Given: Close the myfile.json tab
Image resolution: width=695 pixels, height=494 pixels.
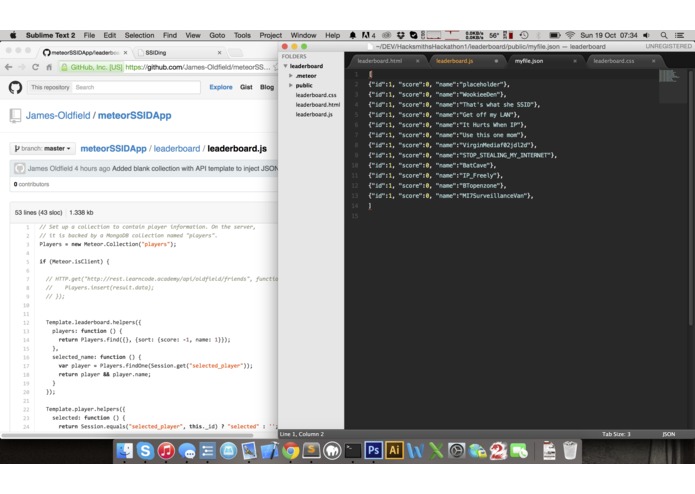Looking at the screenshot, I should click(x=575, y=61).
